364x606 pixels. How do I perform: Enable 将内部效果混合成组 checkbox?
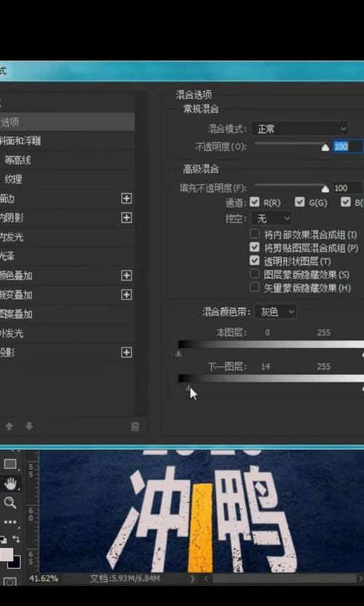point(254,234)
